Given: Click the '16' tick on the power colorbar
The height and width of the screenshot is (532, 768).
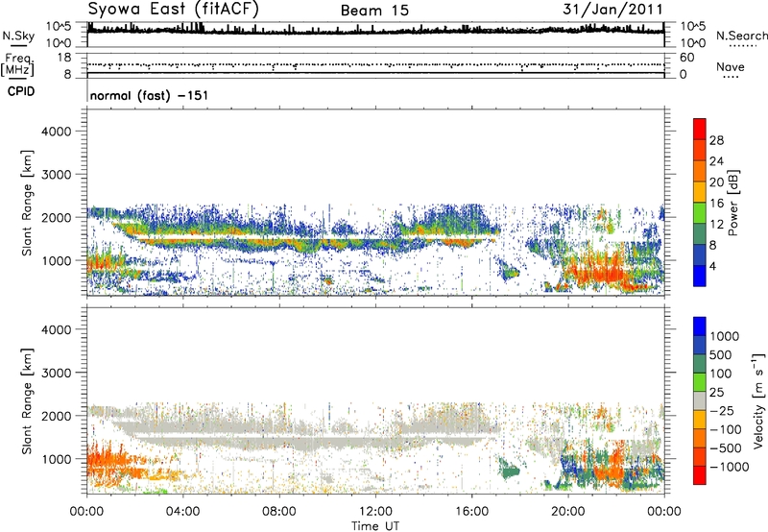Looking at the screenshot, I should (716, 204).
